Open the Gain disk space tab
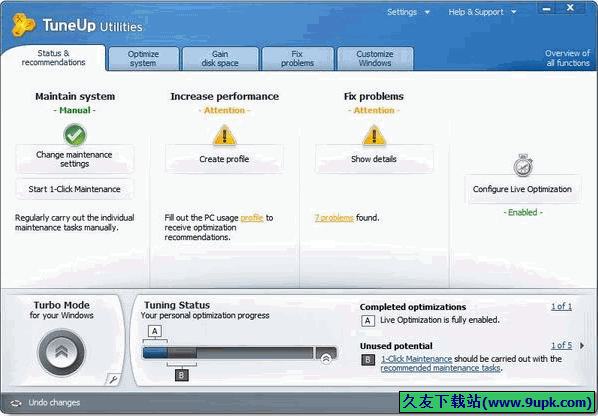598x416 pixels. (220, 59)
